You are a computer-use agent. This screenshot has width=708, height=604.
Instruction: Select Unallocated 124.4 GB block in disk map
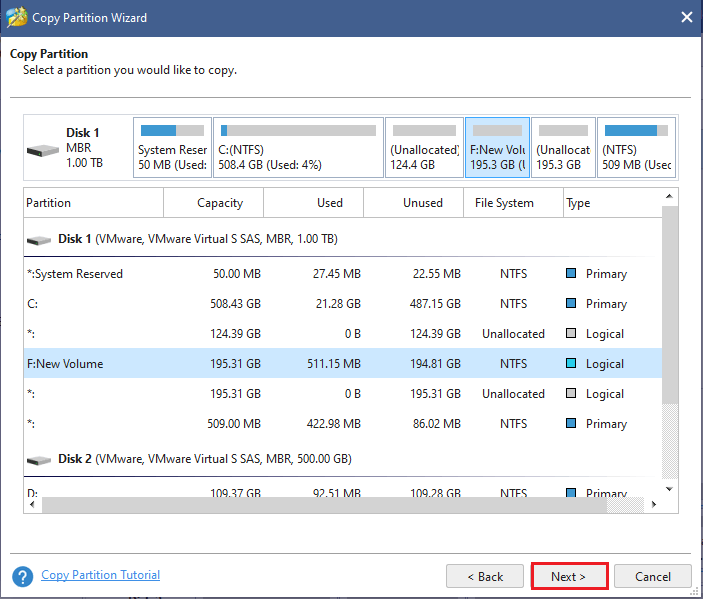tap(424, 148)
